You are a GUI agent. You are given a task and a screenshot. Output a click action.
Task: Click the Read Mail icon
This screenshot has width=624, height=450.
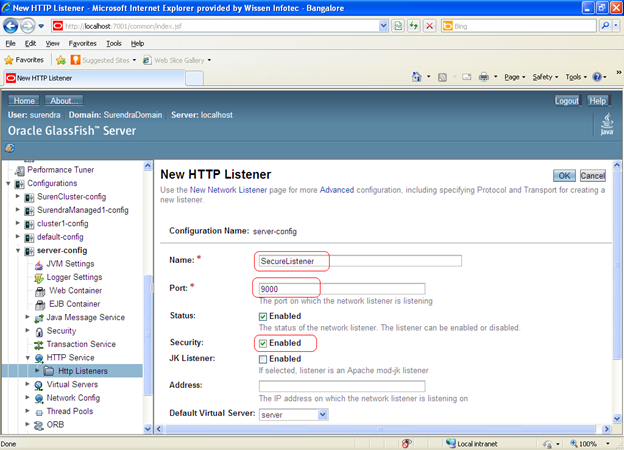[x=466, y=77]
